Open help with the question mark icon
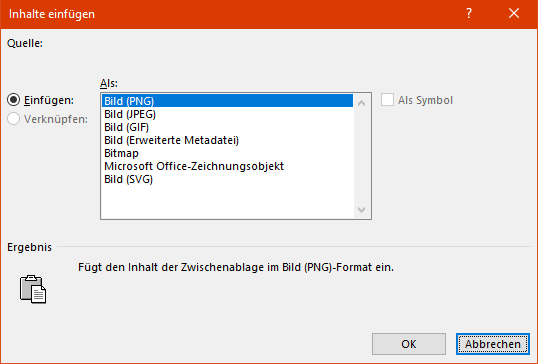Viewport: 538px width, 364px height. [469, 14]
